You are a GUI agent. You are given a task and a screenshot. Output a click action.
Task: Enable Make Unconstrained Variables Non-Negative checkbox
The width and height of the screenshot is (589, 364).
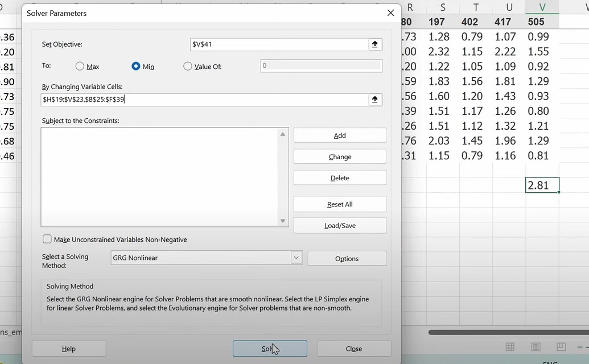click(47, 239)
